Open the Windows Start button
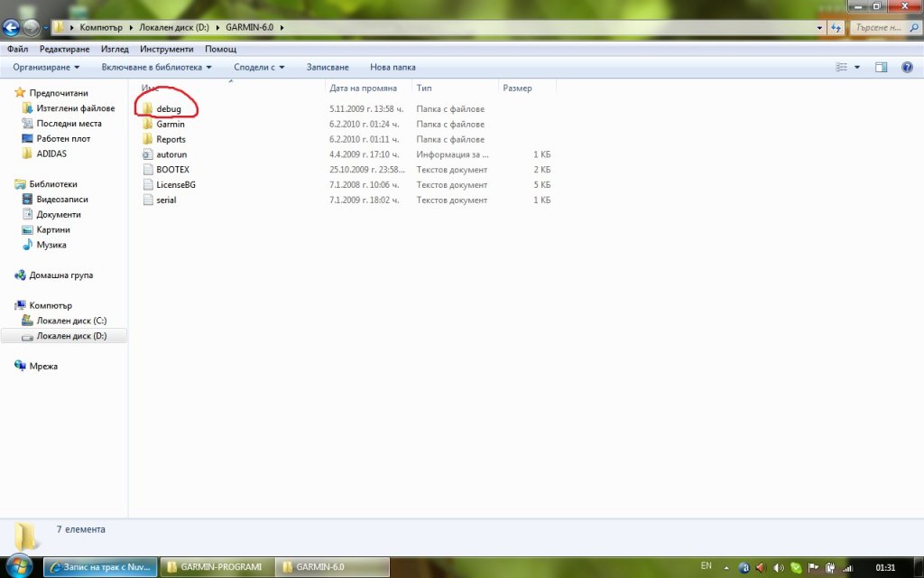Screen dimensions: 924x578 pyautogui.click(x=19, y=567)
